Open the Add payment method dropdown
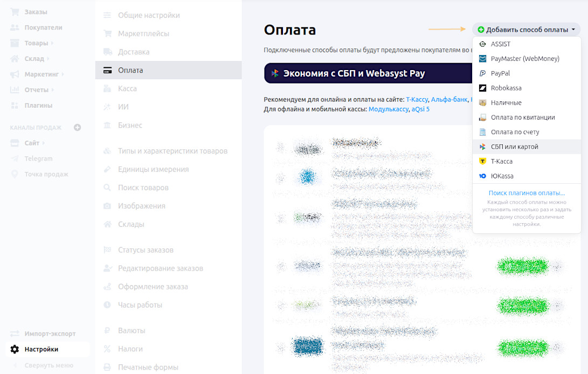 (x=526, y=30)
